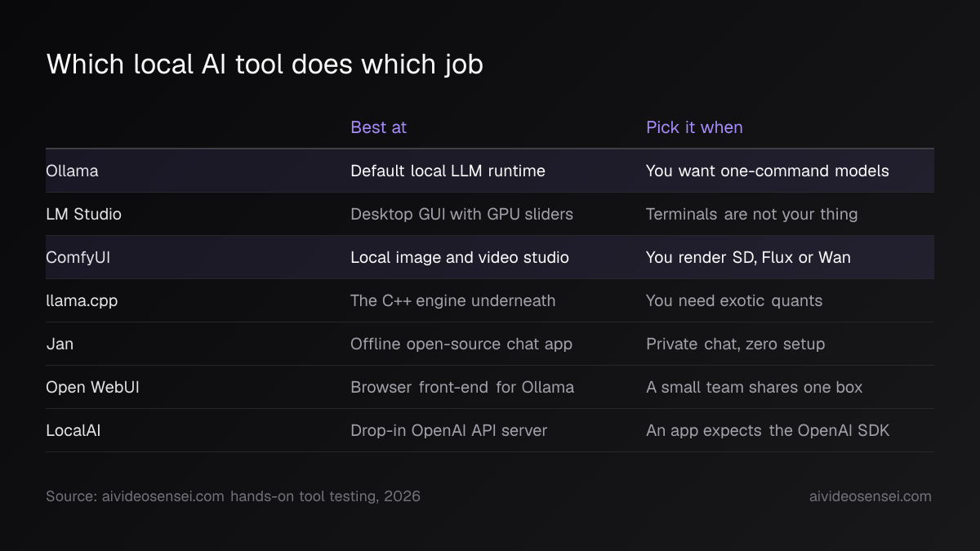This screenshot has height=551, width=980.
Task: Click the 'Pick it when' column header
Action: (x=694, y=127)
